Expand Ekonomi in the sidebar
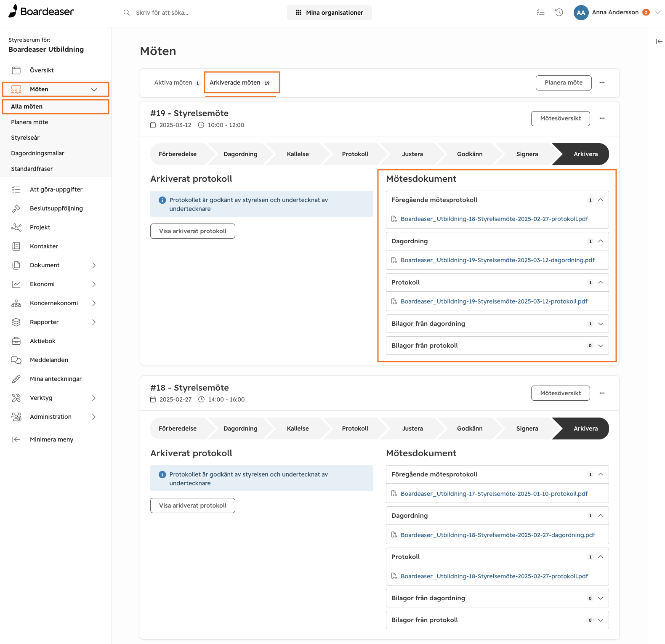 (x=94, y=284)
